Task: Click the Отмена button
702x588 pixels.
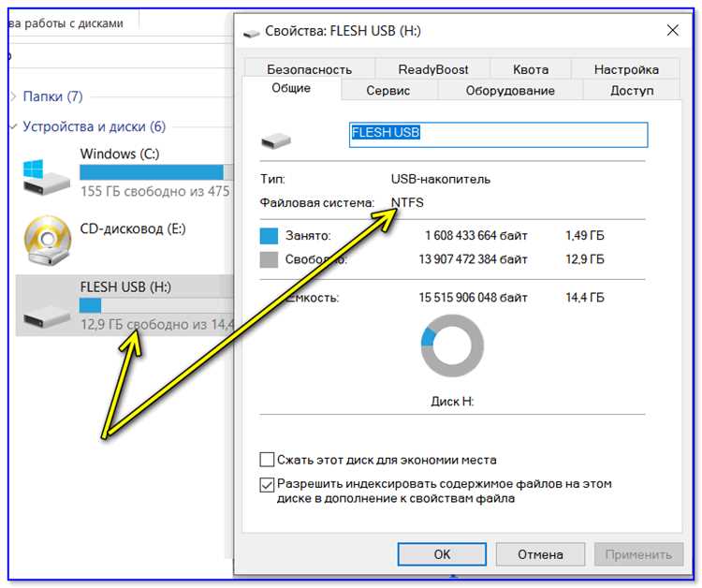Action: [x=540, y=554]
